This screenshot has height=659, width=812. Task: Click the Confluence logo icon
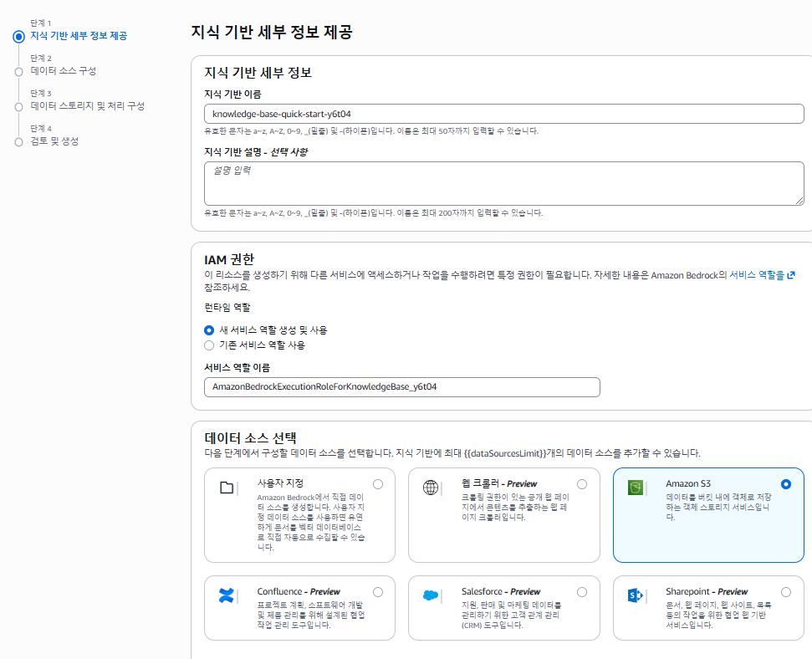click(x=227, y=595)
